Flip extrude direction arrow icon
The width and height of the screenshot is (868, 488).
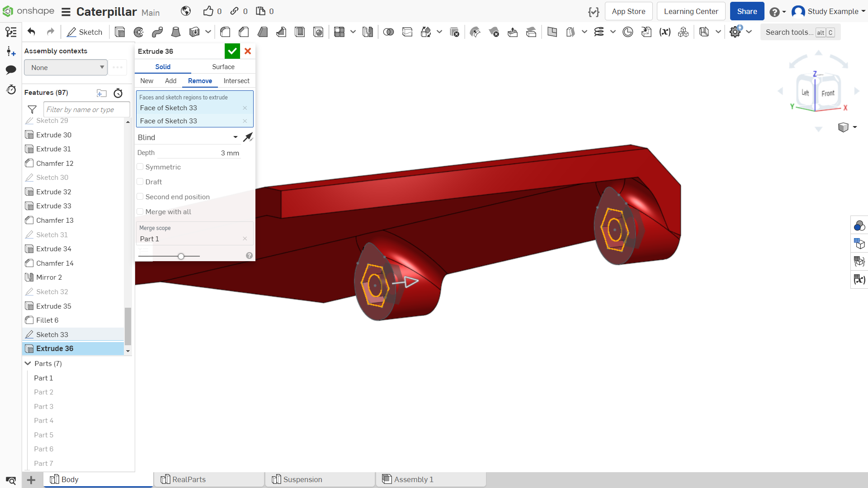[248, 137]
